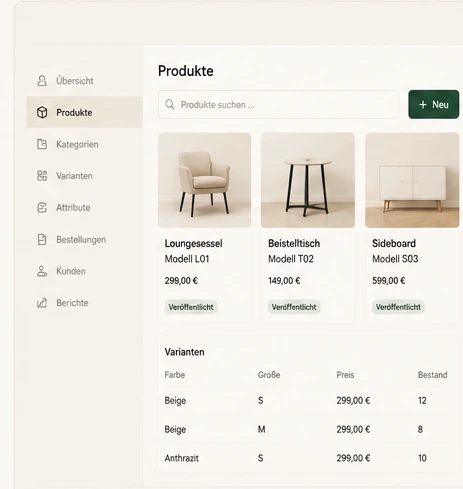Click the Übersicht person icon in sidebar
Viewport: 463px width, 489px height.
point(42,81)
